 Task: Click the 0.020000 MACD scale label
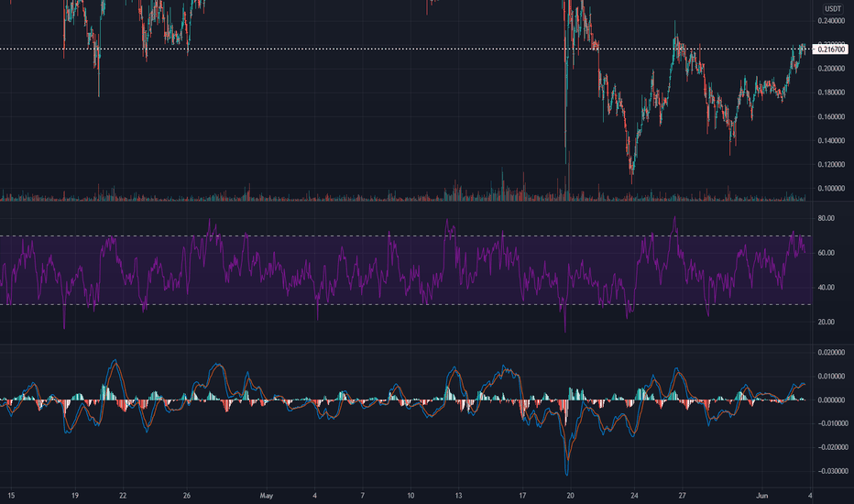click(832, 353)
